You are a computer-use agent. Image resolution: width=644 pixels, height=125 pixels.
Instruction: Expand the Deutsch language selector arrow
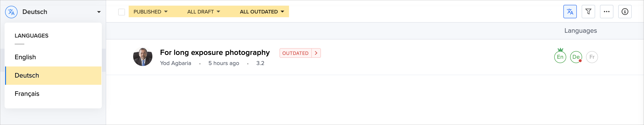tap(99, 12)
